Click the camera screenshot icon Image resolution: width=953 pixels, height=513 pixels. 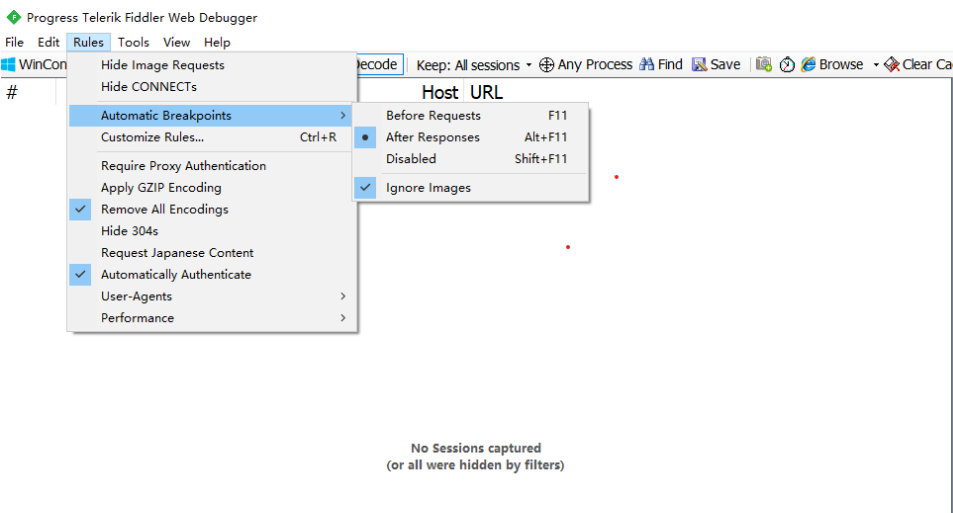tap(764, 64)
